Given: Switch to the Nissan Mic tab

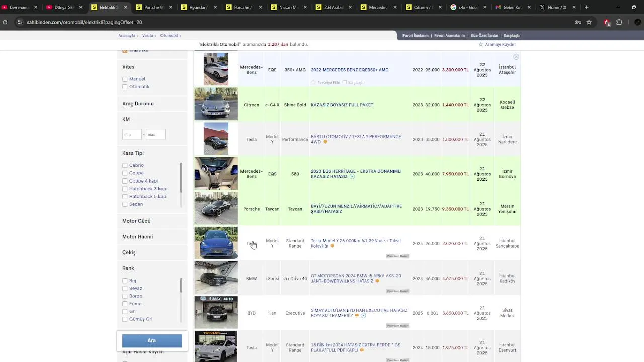Looking at the screenshot, I should pos(289,7).
